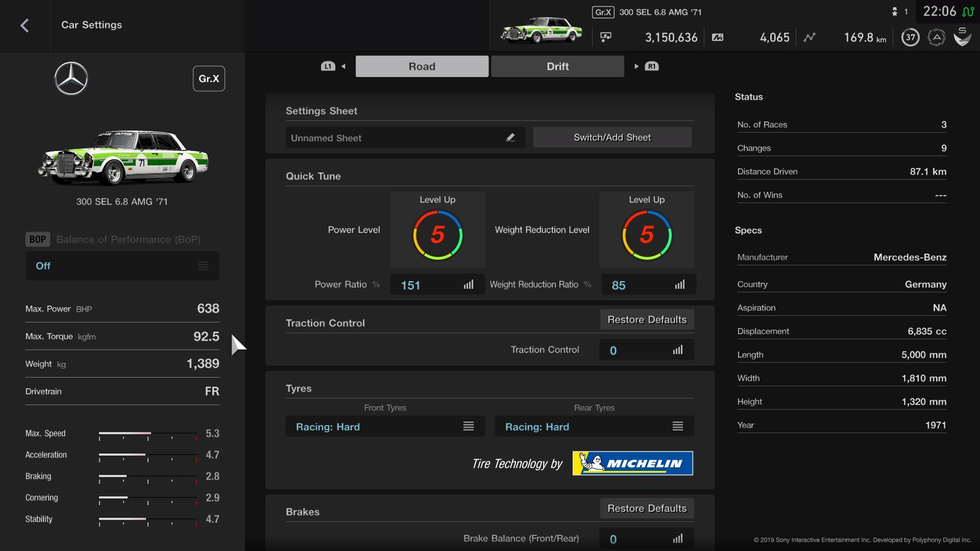Go back with the left arrow icon
Viewport: 980px width, 551px height.
24,26
